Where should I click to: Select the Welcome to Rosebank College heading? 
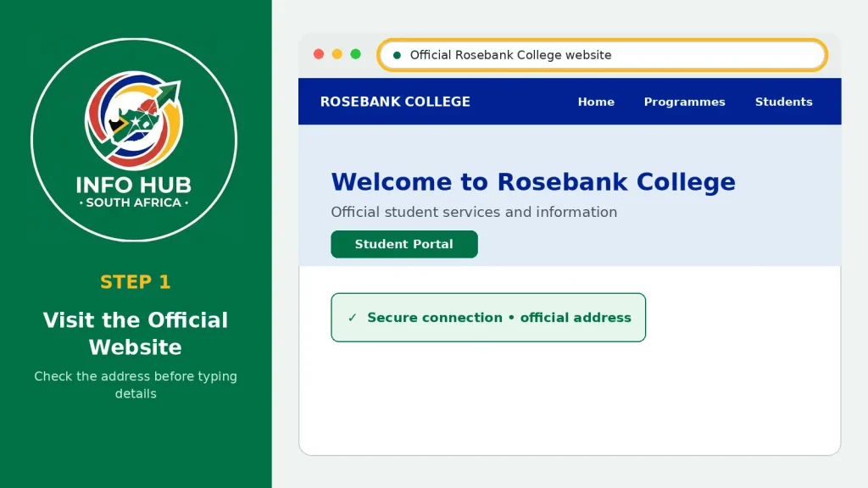tap(533, 182)
